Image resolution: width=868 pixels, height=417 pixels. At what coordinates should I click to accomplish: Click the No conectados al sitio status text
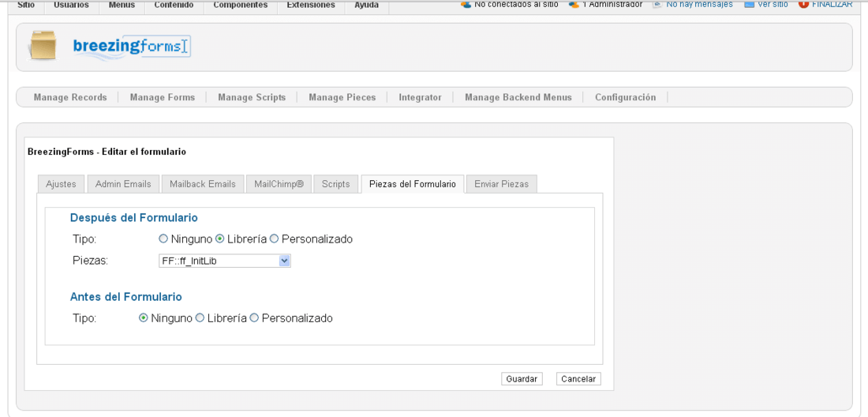516,4
